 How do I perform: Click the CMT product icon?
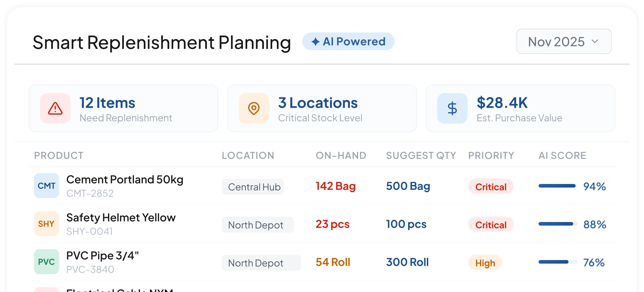[x=47, y=186]
